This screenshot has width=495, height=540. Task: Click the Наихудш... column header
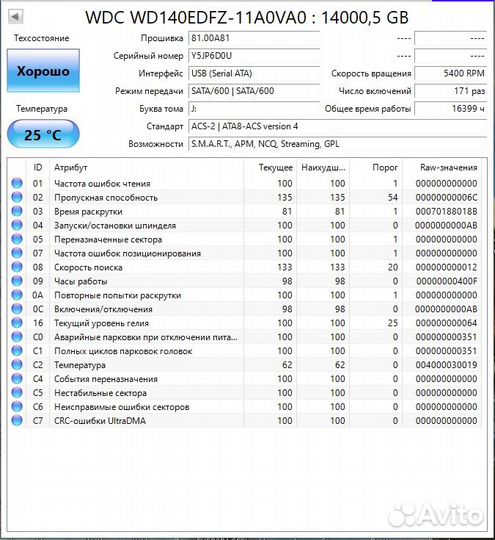323,167
